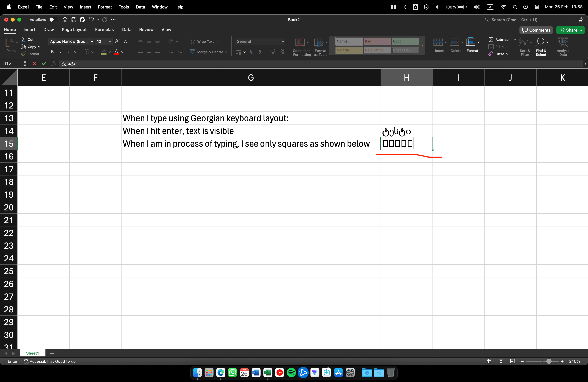Toggle the AutoSave switch
Image resolution: width=588 pixels, height=382 pixels.
(x=54, y=19)
